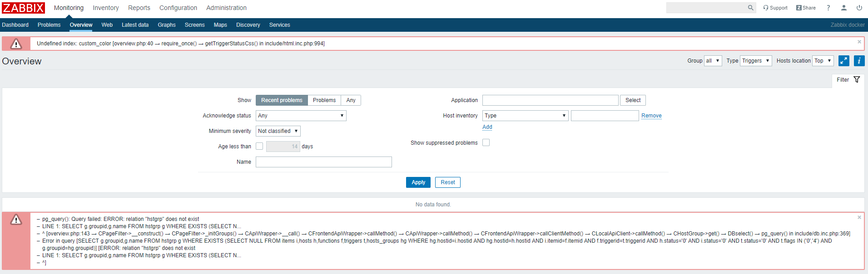Open the Administration menu
Viewport: 868px width, 274px height.
coord(226,8)
